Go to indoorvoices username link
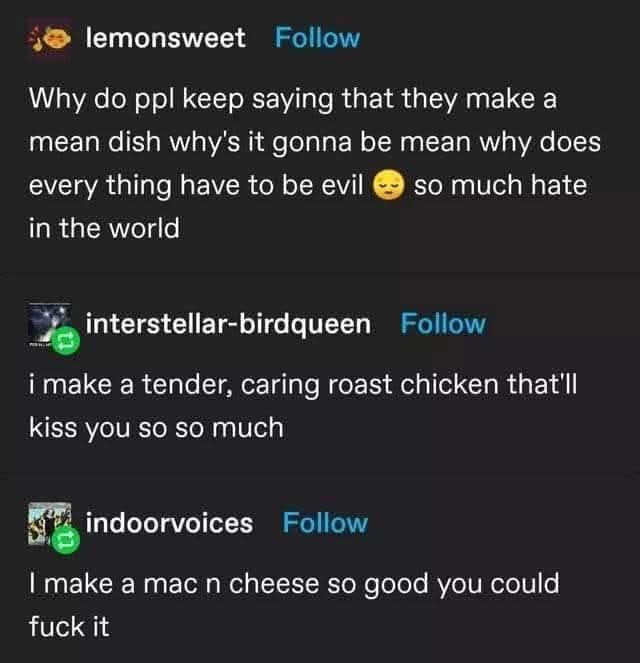 tap(169, 523)
